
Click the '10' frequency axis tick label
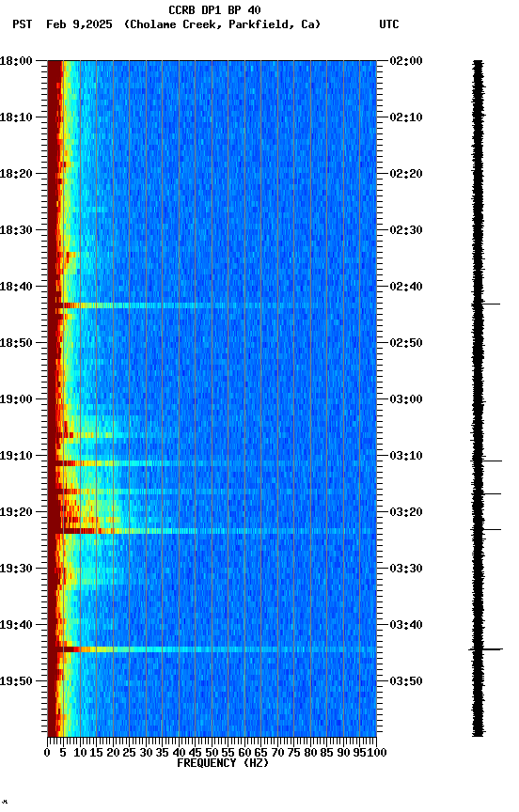(x=80, y=754)
